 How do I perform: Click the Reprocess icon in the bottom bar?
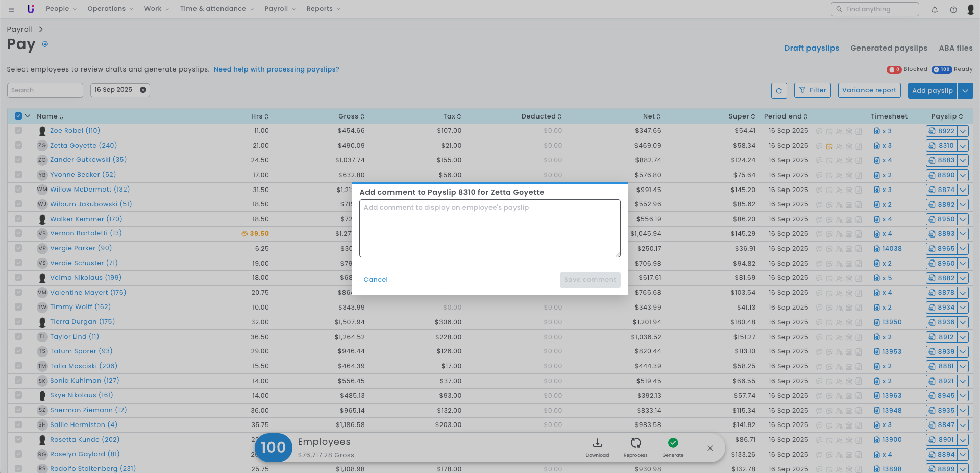click(x=635, y=443)
